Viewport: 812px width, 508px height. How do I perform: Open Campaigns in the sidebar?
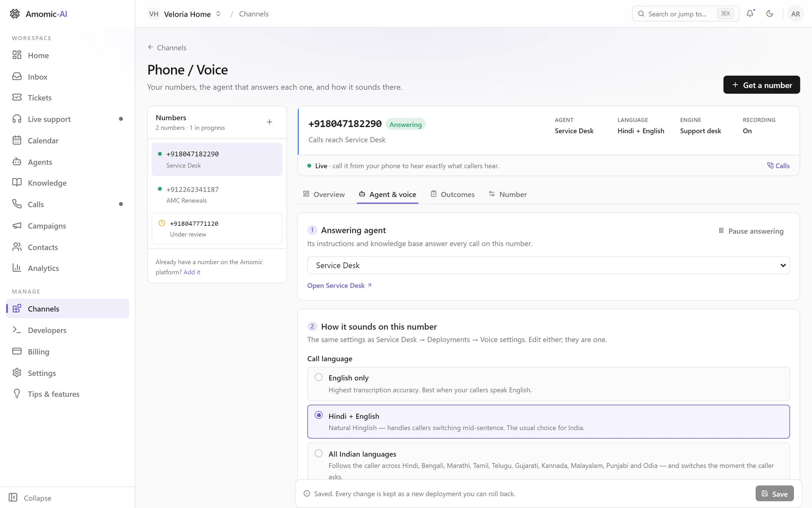click(x=68, y=226)
